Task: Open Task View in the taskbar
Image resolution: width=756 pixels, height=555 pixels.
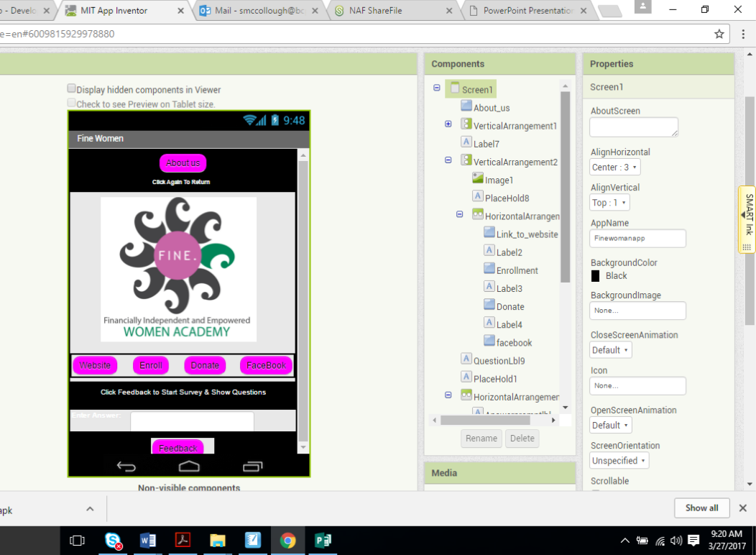Action: (x=77, y=541)
